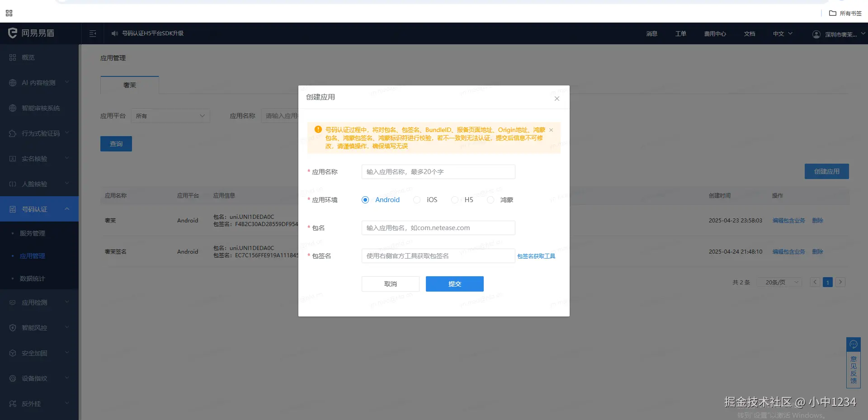This screenshot has width=868, height=420.
Task: Close the 创建应用 dialog with X
Action: click(557, 99)
